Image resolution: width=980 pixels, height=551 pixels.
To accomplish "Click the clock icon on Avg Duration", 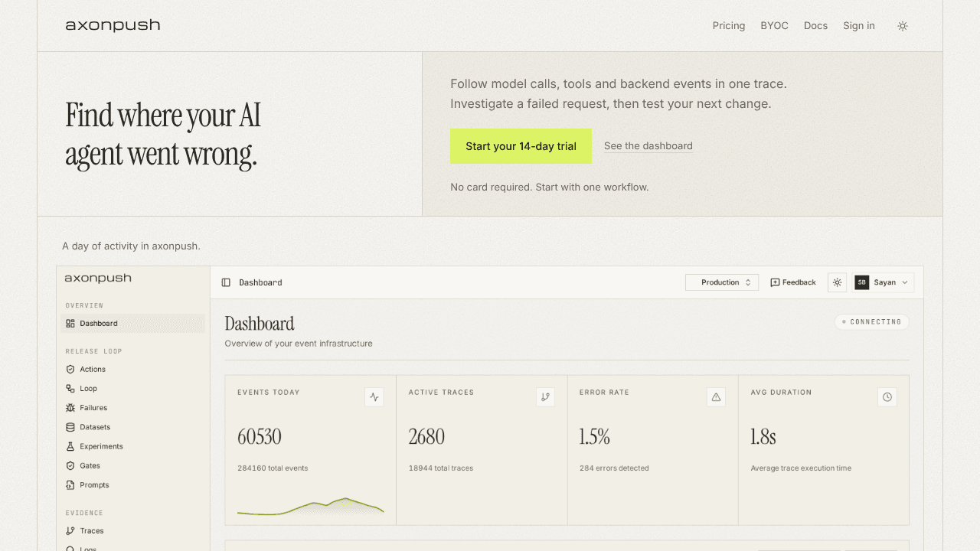I will coord(887,397).
